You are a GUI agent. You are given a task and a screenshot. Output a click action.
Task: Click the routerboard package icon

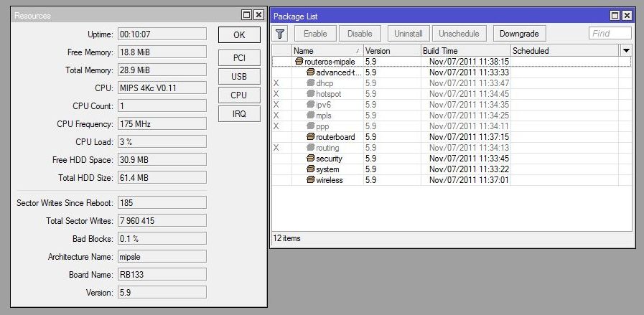[311, 137]
